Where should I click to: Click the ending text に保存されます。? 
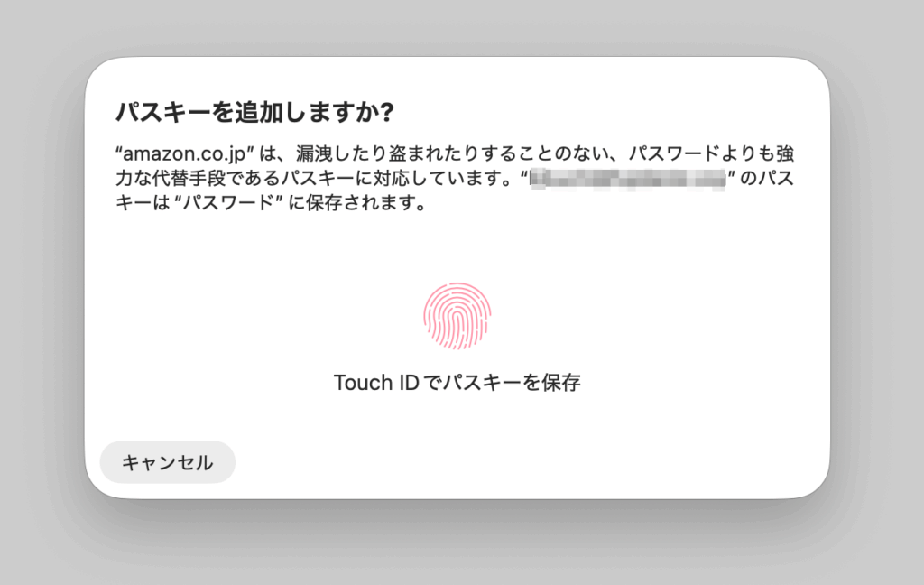click(357, 203)
